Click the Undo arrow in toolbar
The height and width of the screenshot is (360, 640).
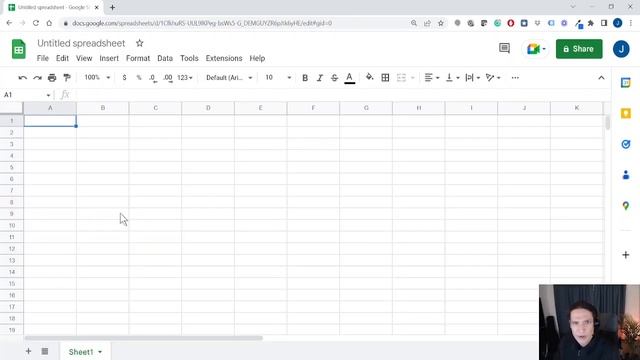click(22, 78)
